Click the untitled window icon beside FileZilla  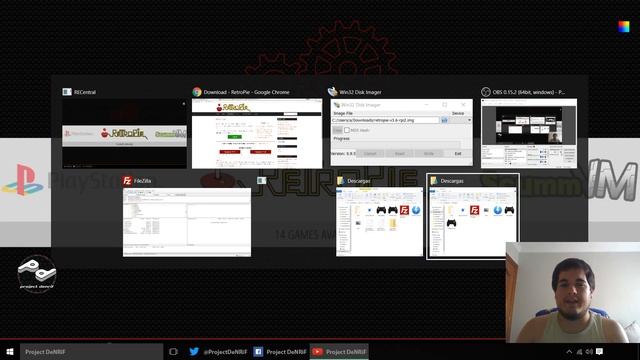pyautogui.click(x=262, y=180)
